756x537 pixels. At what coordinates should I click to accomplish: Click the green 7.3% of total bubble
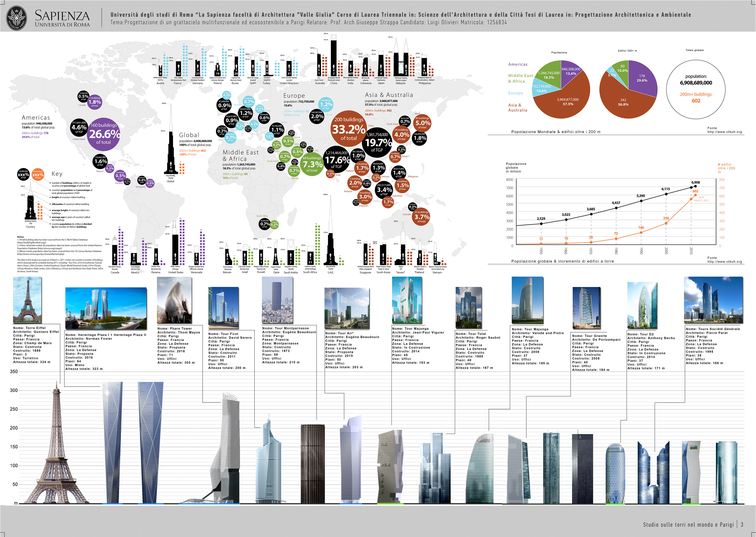point(312,164)
